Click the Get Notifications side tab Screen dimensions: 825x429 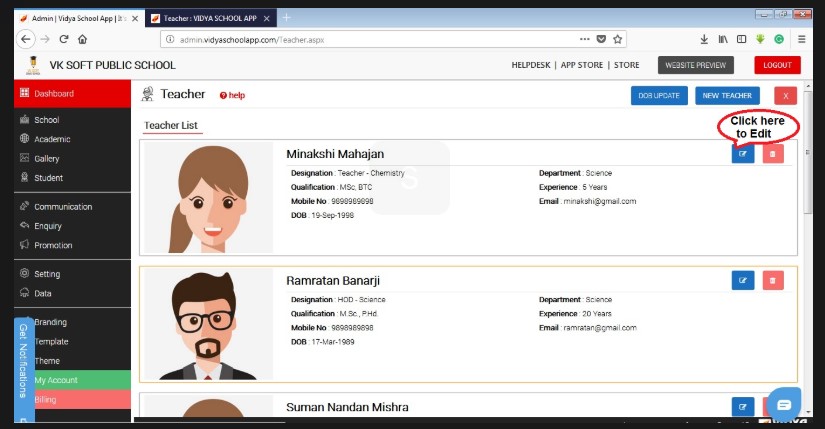pos(24,368)
